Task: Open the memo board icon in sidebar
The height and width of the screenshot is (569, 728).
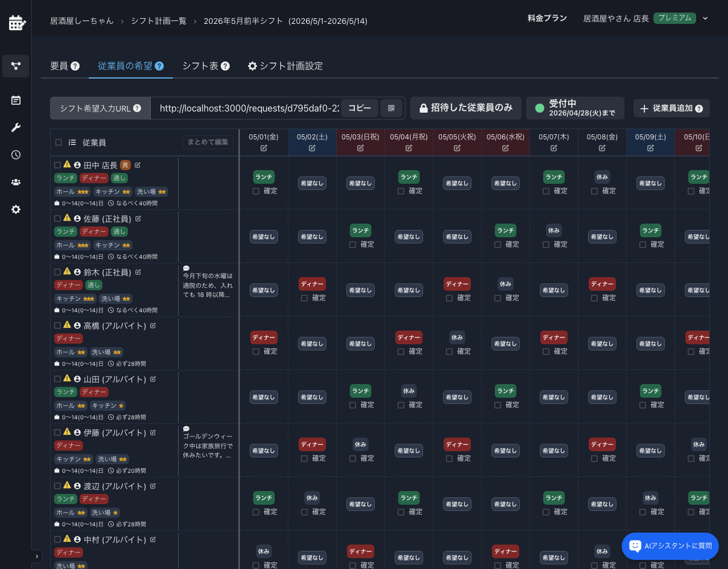Action: point(15,100)
